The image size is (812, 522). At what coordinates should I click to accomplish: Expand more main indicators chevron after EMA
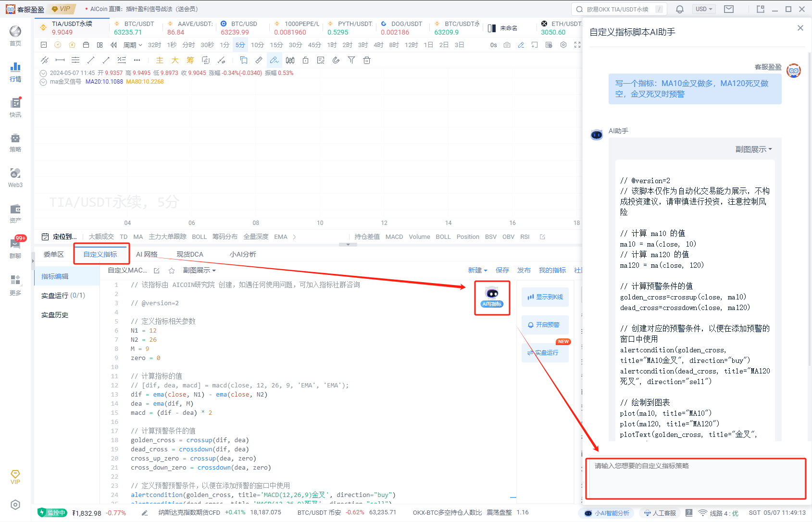294,237
